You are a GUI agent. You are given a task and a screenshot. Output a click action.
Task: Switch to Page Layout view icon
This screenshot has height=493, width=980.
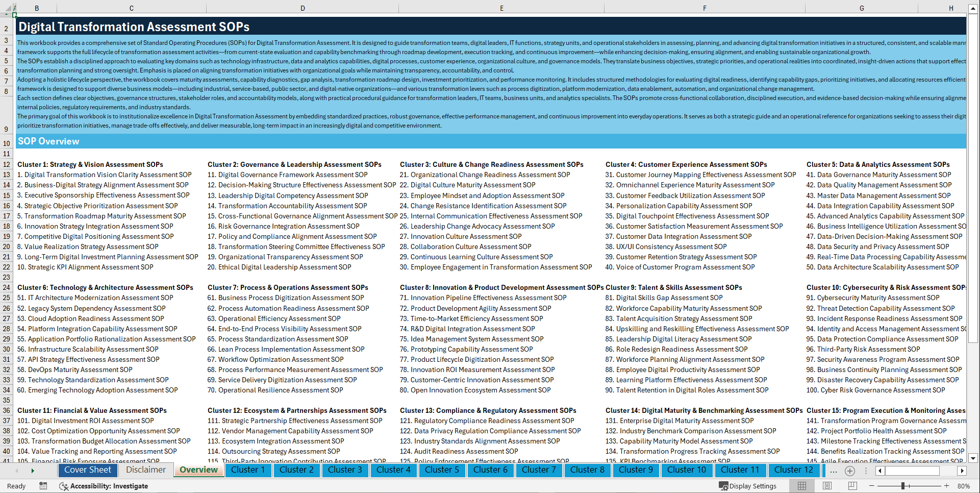(827, 486)
